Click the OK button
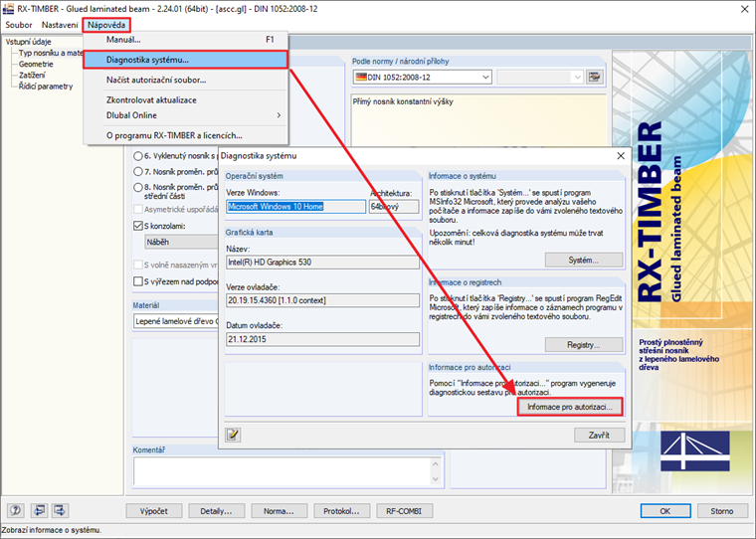 665,511
